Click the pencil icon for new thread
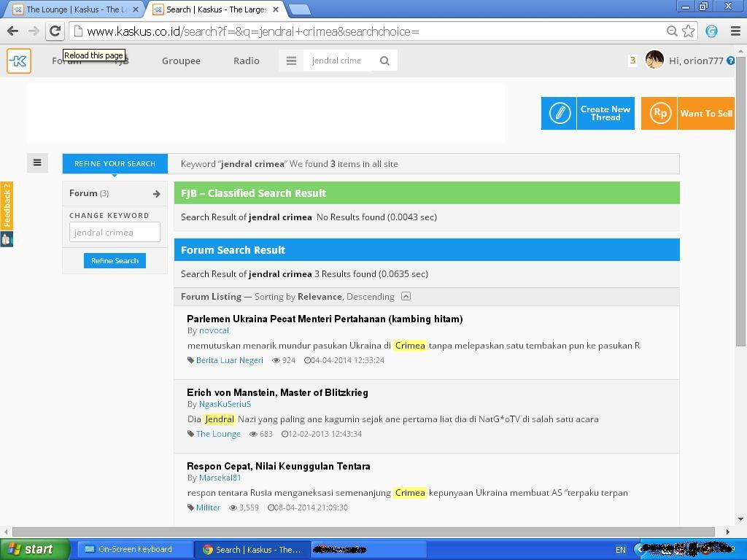The height and width of the screenshot is (560, 747). pyautogui.click(x=559, y=113)
